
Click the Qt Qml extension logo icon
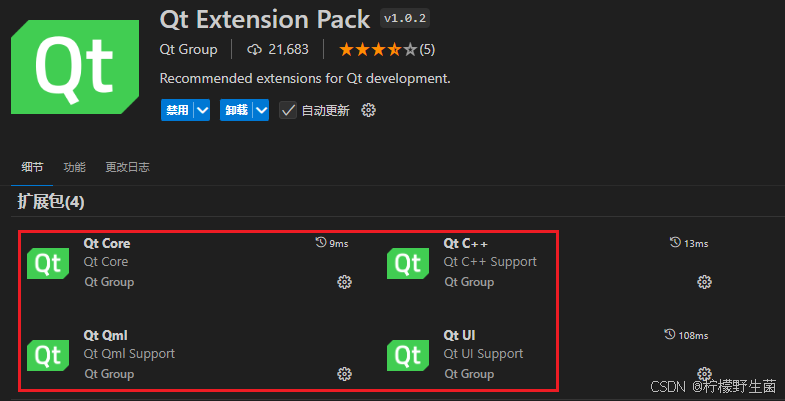pos(48,354)
